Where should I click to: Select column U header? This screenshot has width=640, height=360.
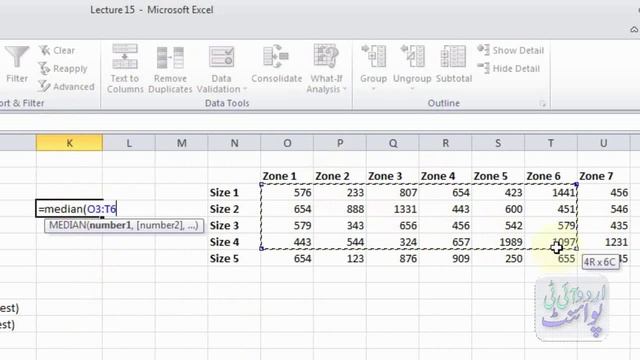[x=603, y=143]
